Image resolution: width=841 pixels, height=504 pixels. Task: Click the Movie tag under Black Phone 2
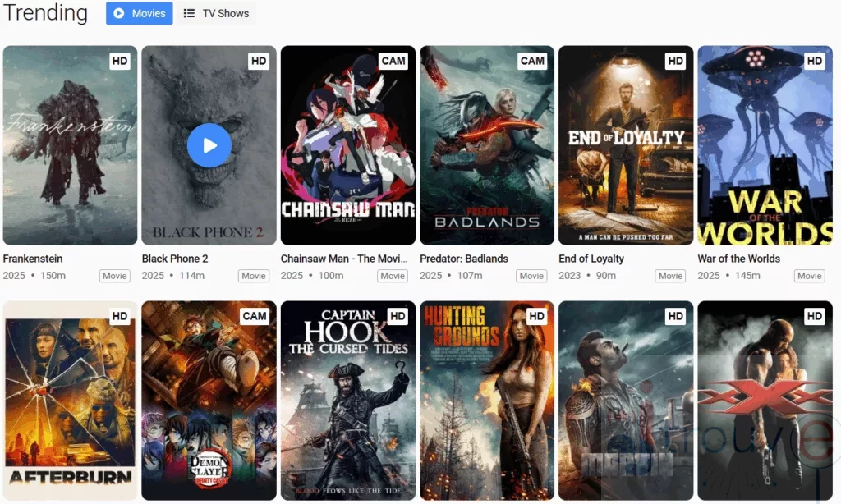pos(254,276)
